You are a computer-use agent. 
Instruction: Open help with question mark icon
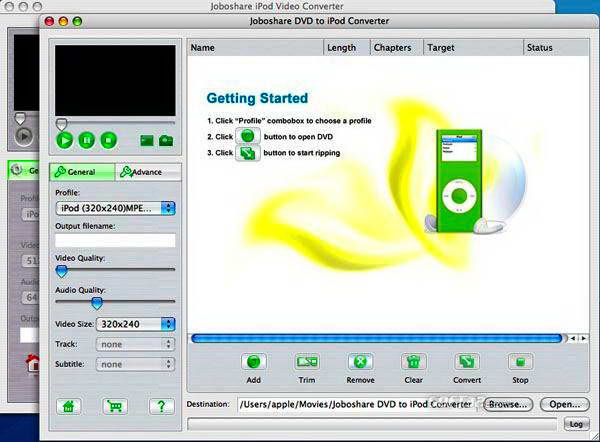pos(161,406)
